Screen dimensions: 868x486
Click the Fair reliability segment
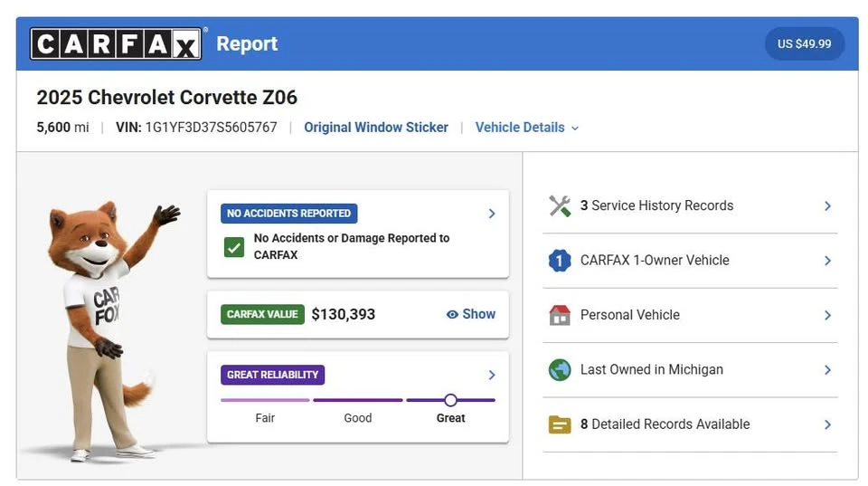(x=265, y=400)
